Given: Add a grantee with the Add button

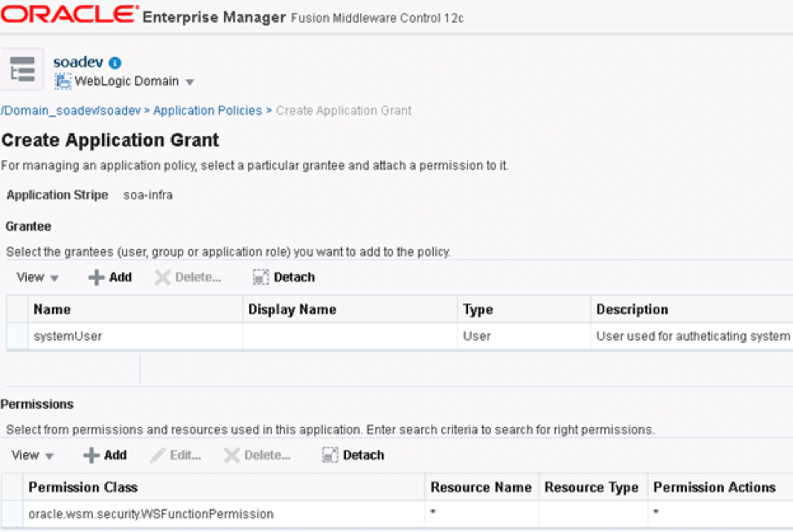Looking at the screenshot, I should 110,277.
